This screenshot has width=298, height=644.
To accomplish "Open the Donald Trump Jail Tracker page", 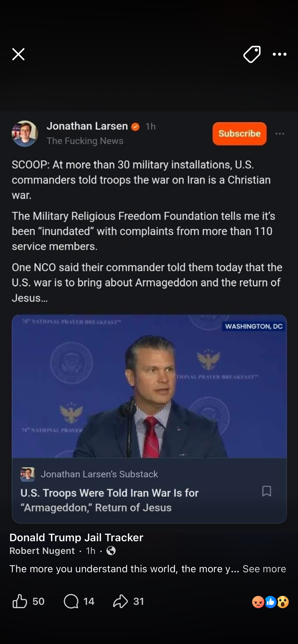I will pyautogui.click(x=76, y=537).
